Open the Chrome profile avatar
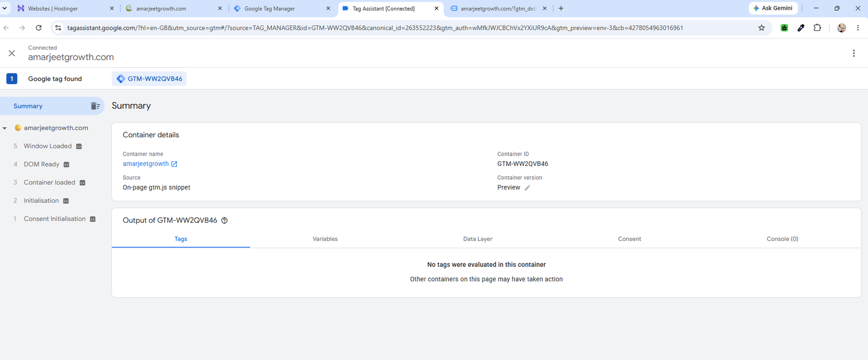Viewport: 868px width, 360px height. coord(841,28)
